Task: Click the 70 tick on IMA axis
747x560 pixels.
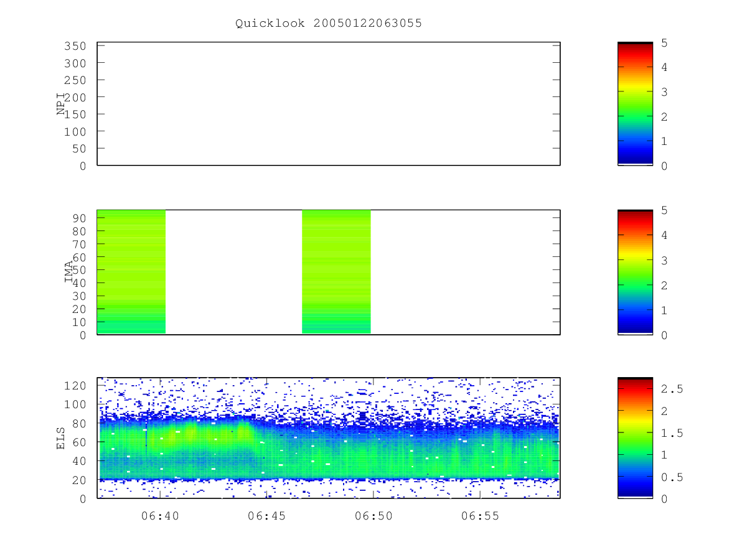Action: [78, 244]
